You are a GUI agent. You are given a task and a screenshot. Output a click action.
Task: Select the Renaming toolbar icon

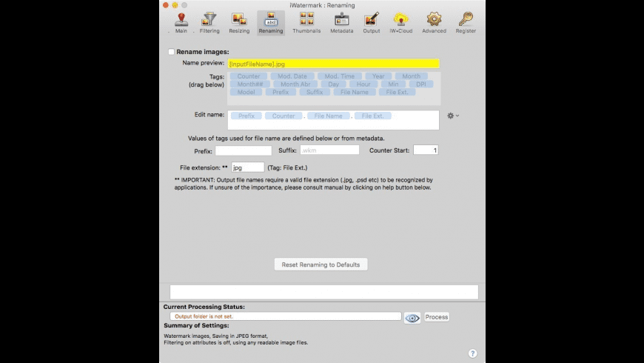pos(271,23)
